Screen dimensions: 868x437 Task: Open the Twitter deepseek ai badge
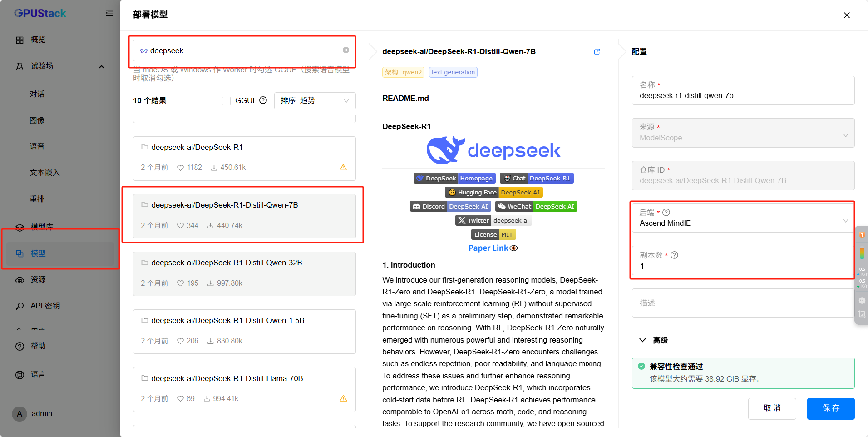click(493, 220)
